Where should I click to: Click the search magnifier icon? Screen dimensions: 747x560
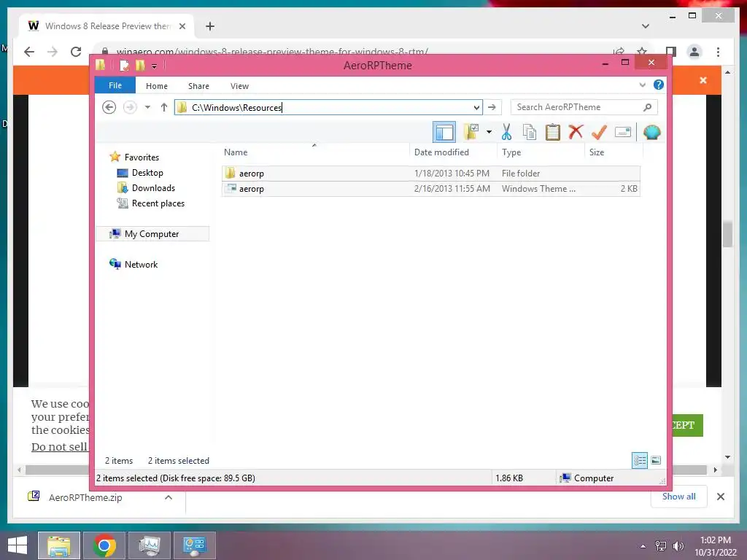648,107
